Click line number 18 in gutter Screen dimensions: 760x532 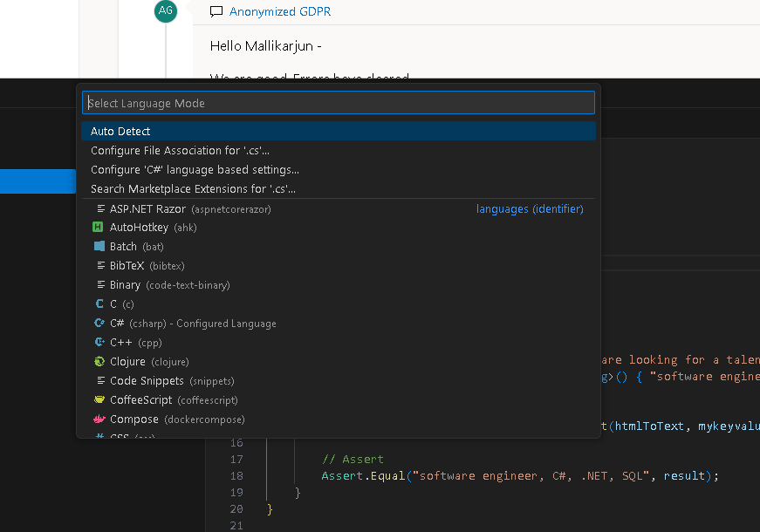[x=236, y=476]
